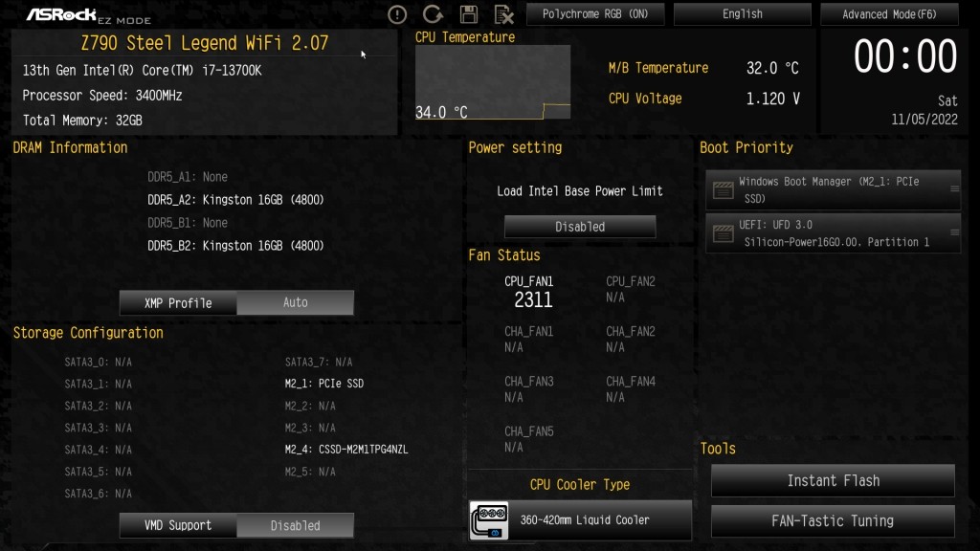
Task: Open FAN-Tastic Tuning
Action: click(x=834, y=521)
